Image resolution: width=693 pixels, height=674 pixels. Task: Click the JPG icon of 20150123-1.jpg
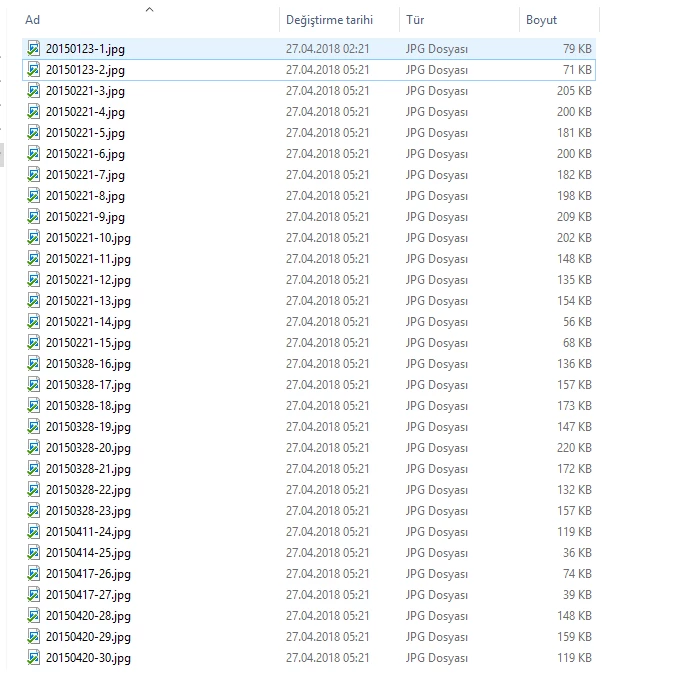point(34,49)
